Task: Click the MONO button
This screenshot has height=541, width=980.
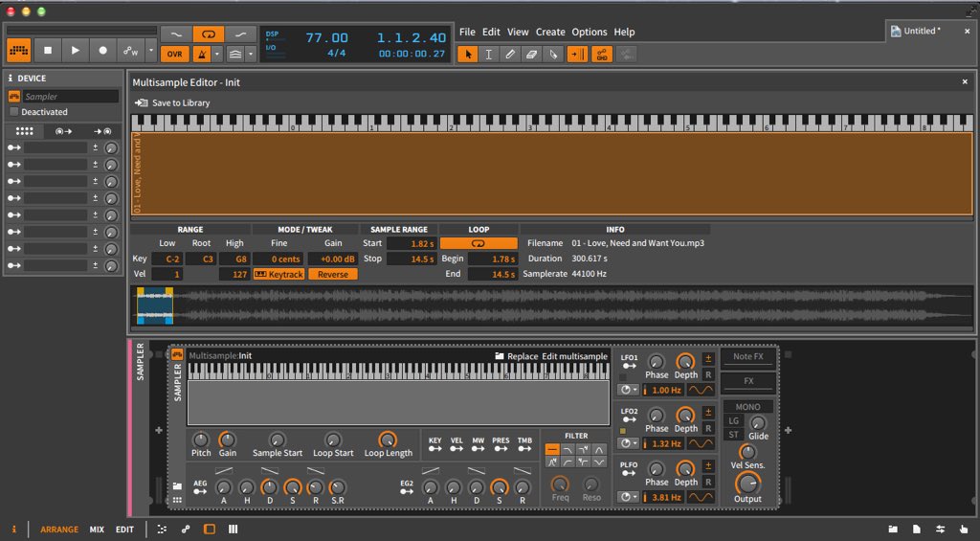Action: tap(747, 407)
